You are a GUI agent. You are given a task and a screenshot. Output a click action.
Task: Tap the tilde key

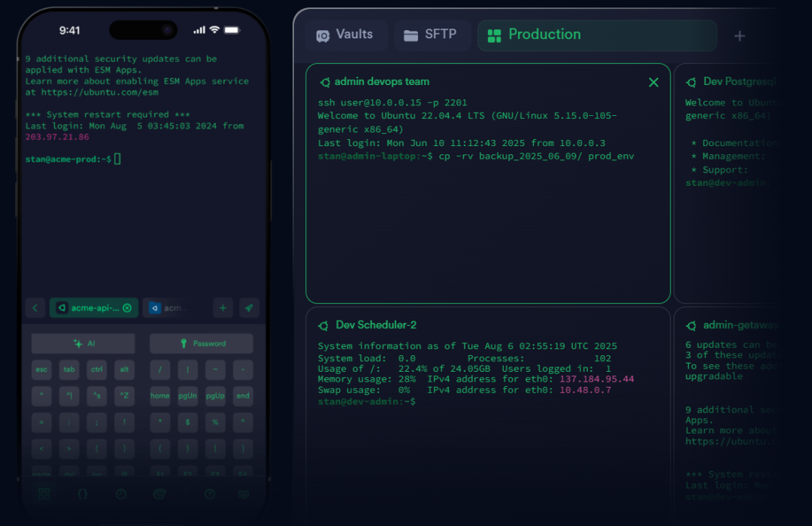tap(216, 369)
